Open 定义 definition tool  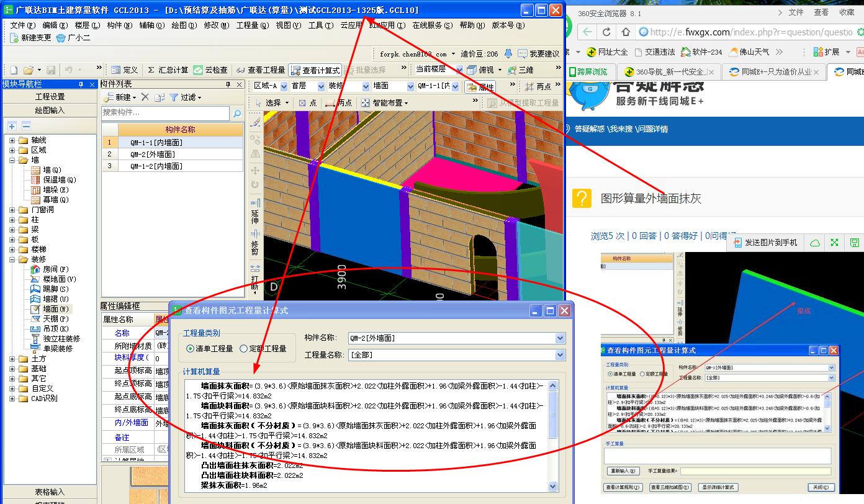(125, 70)
